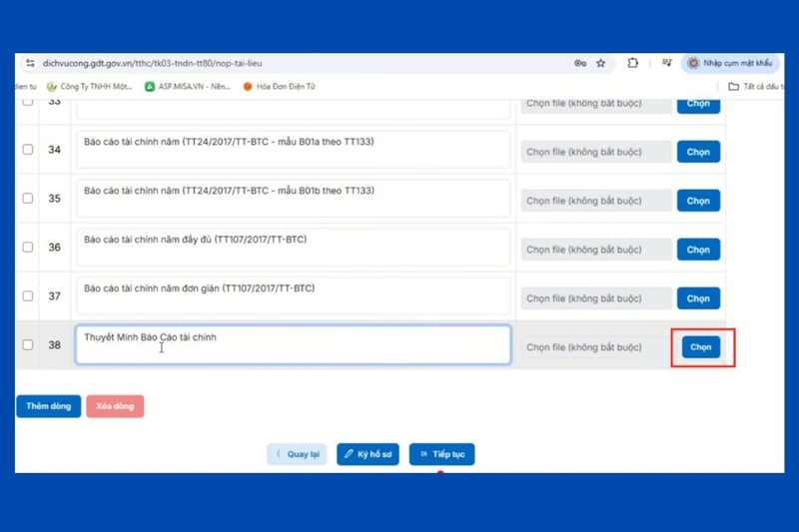
Task: Tick the checkbox for row 35
Action: pyautogui.click(x=28, y=198)
